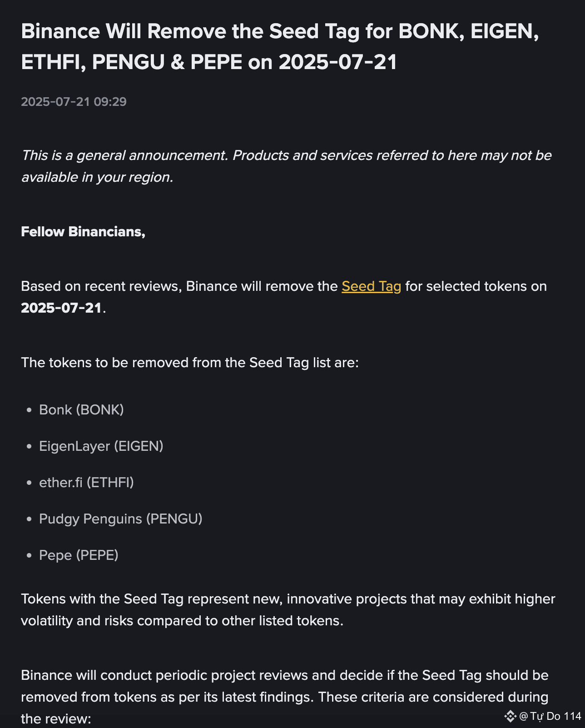Viewport: 585px width, 728px height.
Task: Select the ether.fi (ETHFI) list item
Action: [x=86, y=483]
